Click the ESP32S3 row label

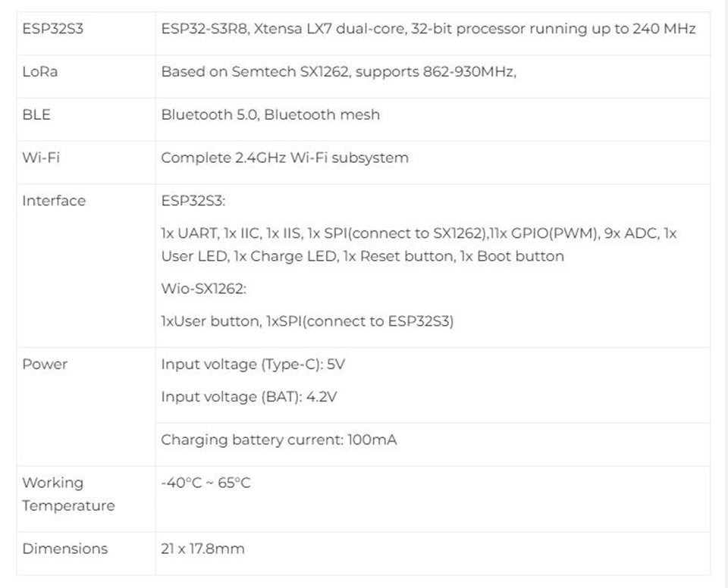pos(52,30)
